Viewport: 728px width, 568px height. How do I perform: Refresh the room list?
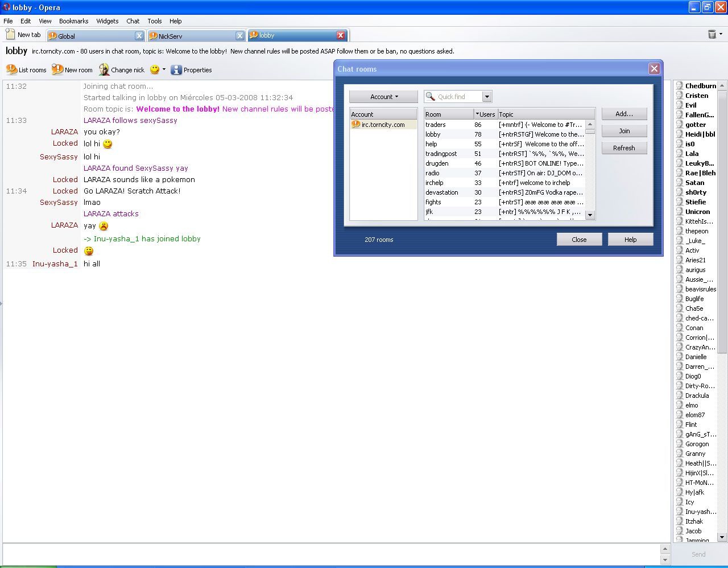click(x=624, y=147)
